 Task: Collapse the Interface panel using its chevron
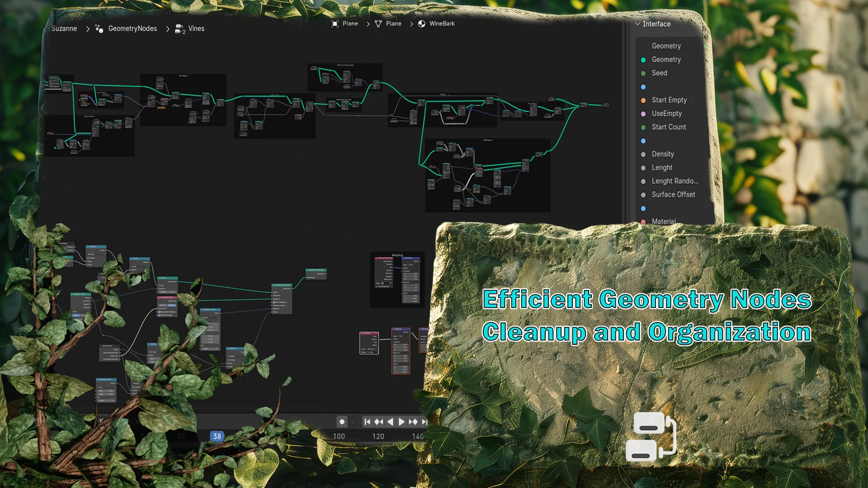click(638, 24)
